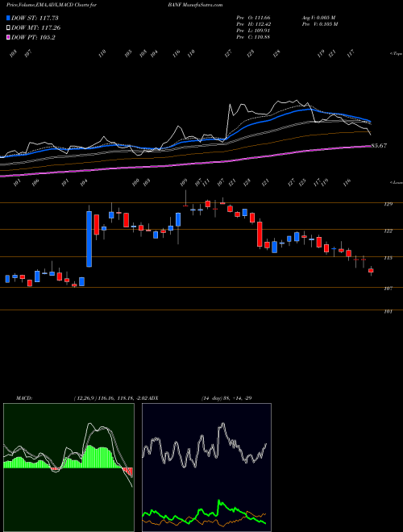
Task: Click the 'Pre C: 110.88' value
Action: (253, 37)
